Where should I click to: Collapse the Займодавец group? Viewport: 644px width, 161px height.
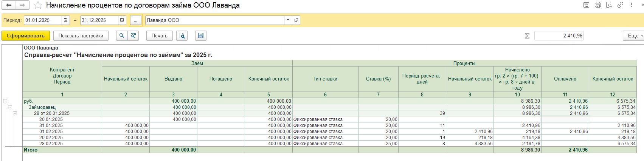(10, 107)
